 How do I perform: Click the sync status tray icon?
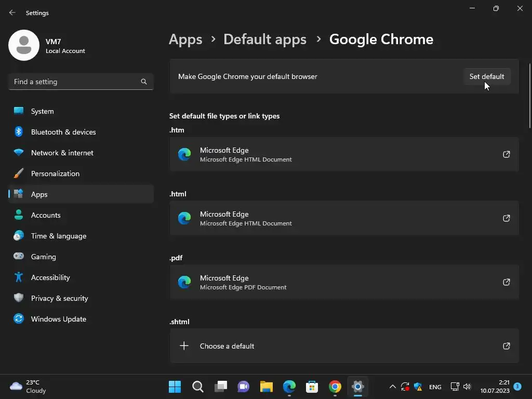point(405,387)
